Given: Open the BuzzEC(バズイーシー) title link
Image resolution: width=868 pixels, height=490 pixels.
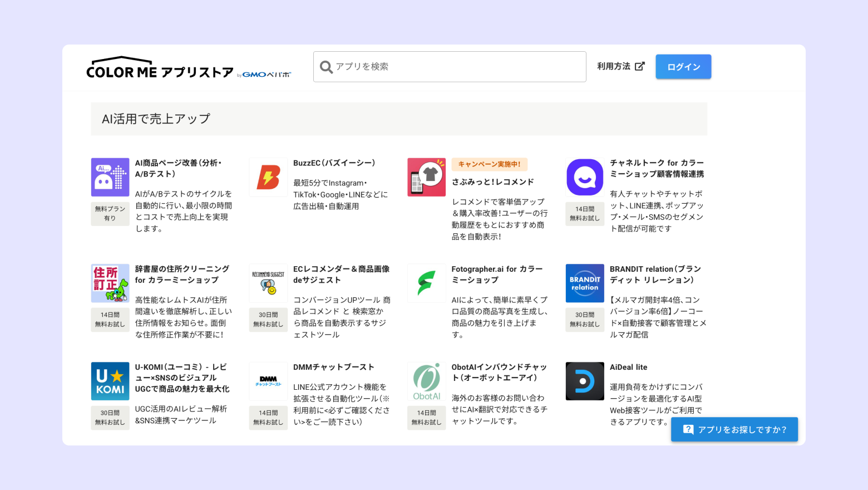Looking at the screenshot, I should click(x=334, y=163).
